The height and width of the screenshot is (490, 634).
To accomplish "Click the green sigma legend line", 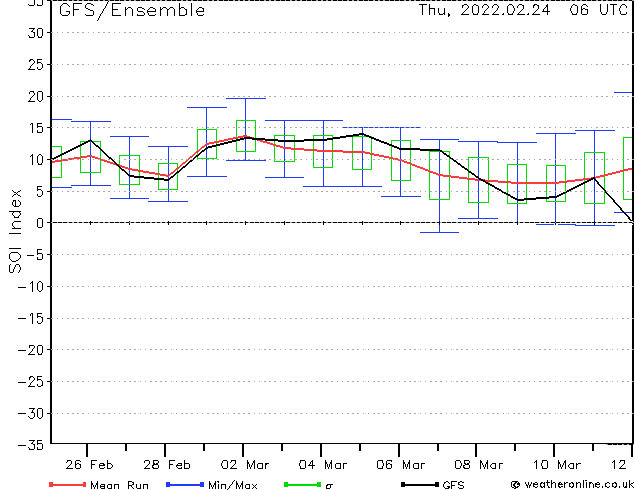I will pos(303,484).
